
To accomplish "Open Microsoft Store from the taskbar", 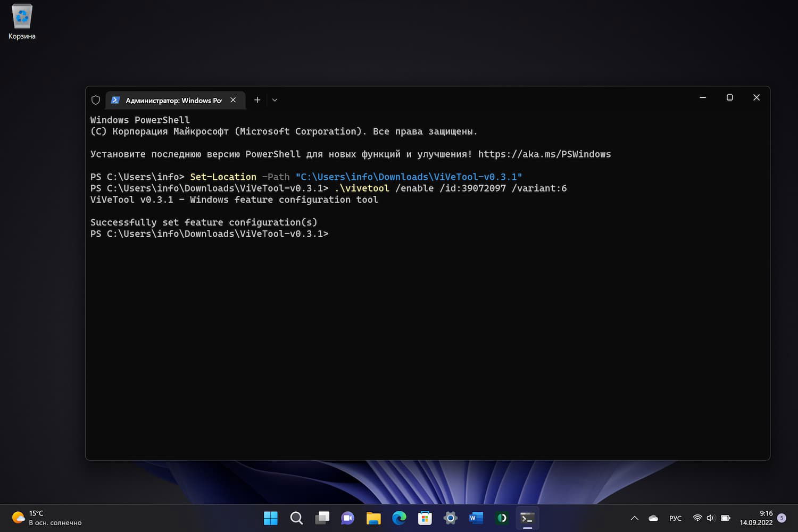I will pos(425,518).
